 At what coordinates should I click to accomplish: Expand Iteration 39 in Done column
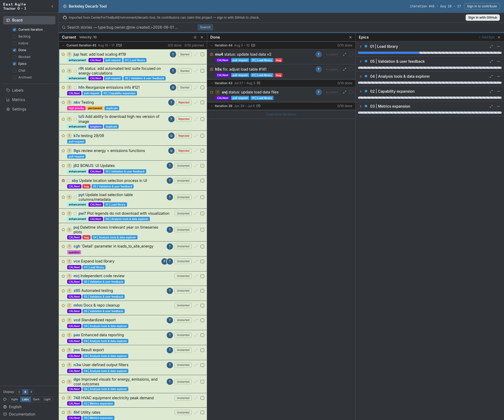[x=212, y=106]
